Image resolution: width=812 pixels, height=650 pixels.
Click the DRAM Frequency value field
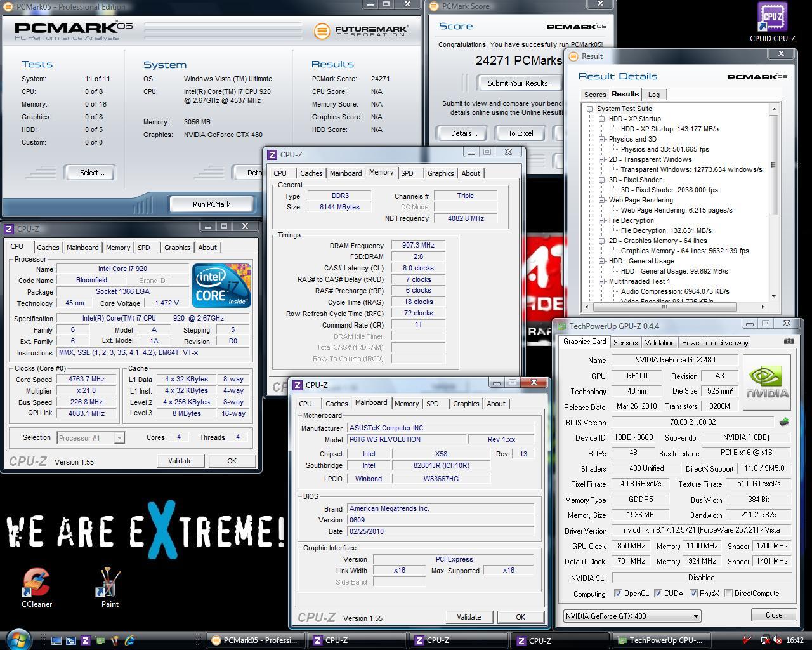(418, 246)
